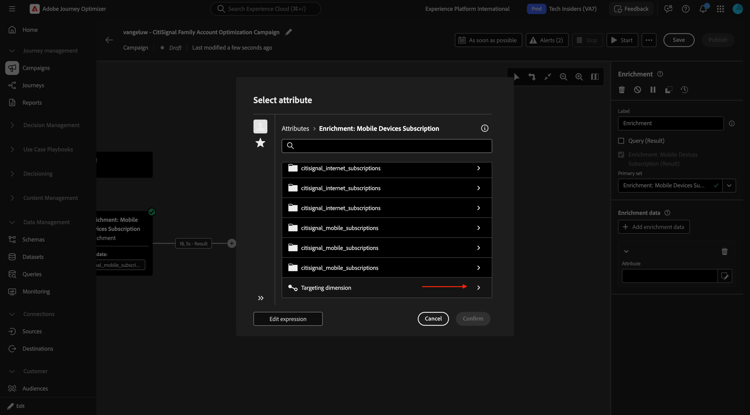Click the edit pencil icon next to the campaign name
750x415 pixels.
coord(288,32)
